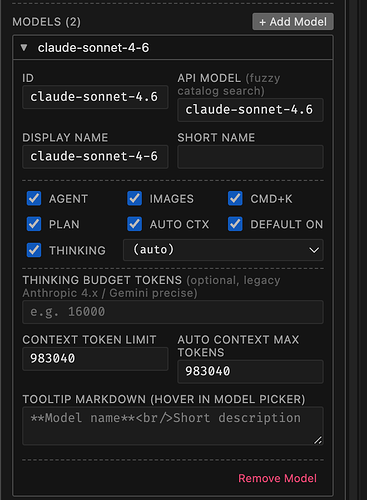Click the Remove Model link
This screenshot has width=367, height=500.
click(x=277, y=478)
